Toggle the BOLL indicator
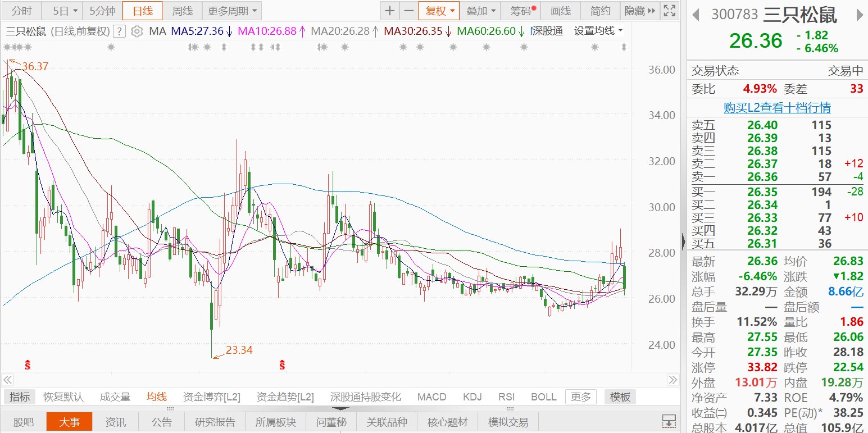Image resolution: width=868 pixels, height=433 pixels. (x=544, y=397)
